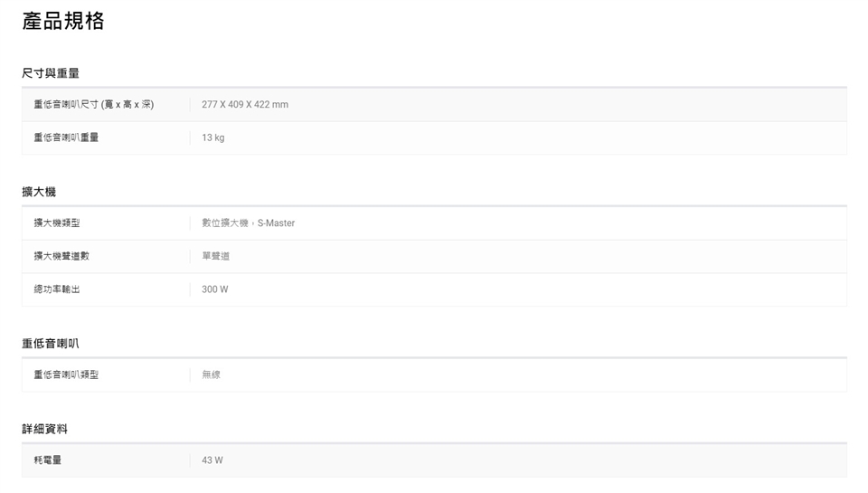Click the 總功率輸出 row label
This screenshot has width=868, height=493.
click(x=57, y=289)
